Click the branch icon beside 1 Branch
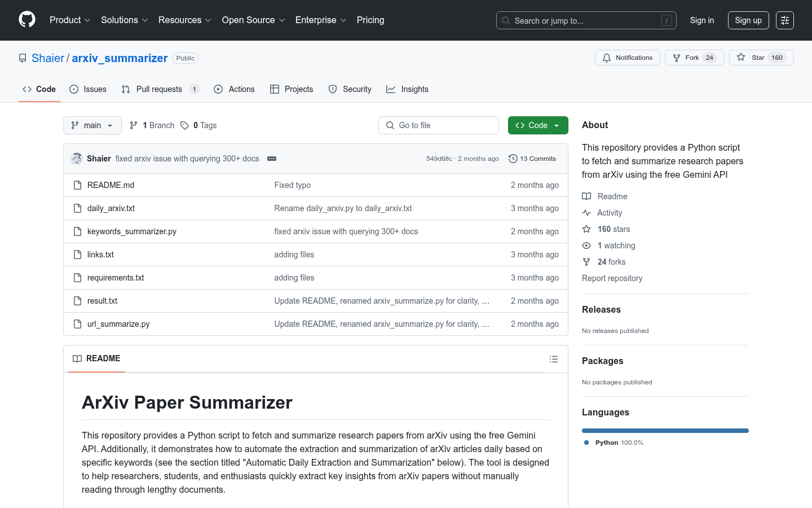This screenshot has width=812, height=508. 134,125
